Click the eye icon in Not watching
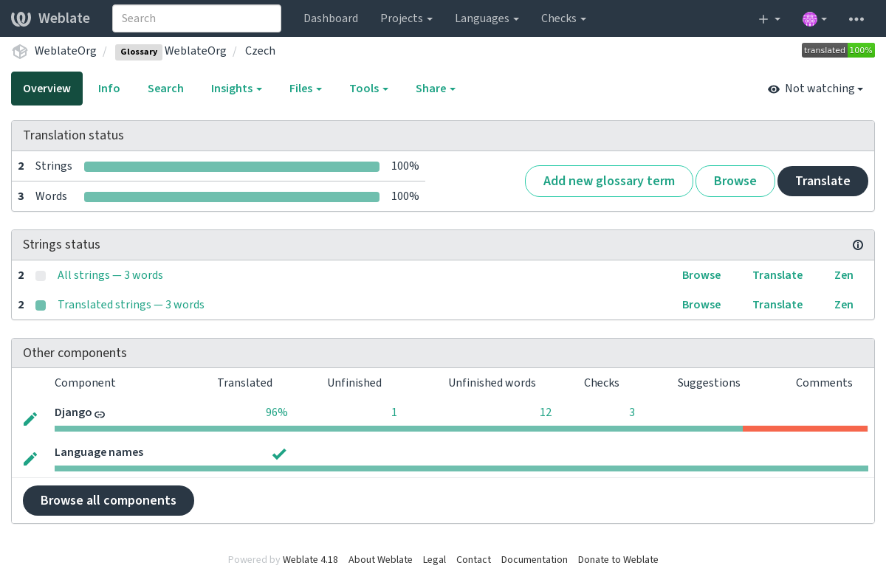Image resolution: width=886 pixels, height=588 pixels. [774, 89]
